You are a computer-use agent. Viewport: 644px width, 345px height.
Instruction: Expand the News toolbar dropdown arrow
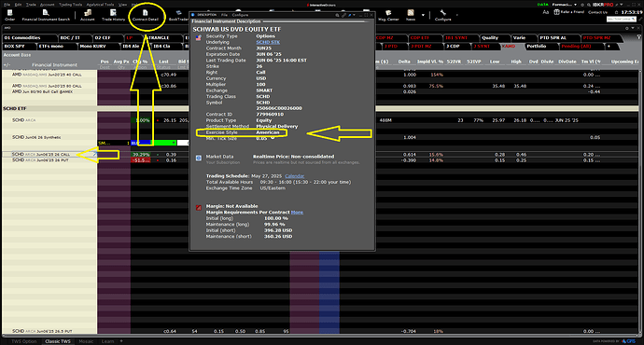pos(423,15)
